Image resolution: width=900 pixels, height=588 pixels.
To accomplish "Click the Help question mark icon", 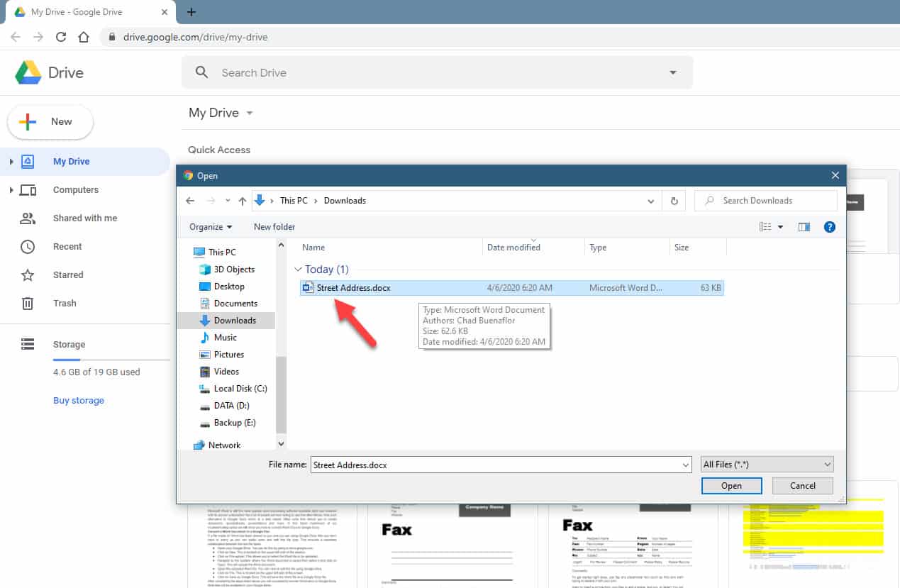I will (x=830, y=227).
